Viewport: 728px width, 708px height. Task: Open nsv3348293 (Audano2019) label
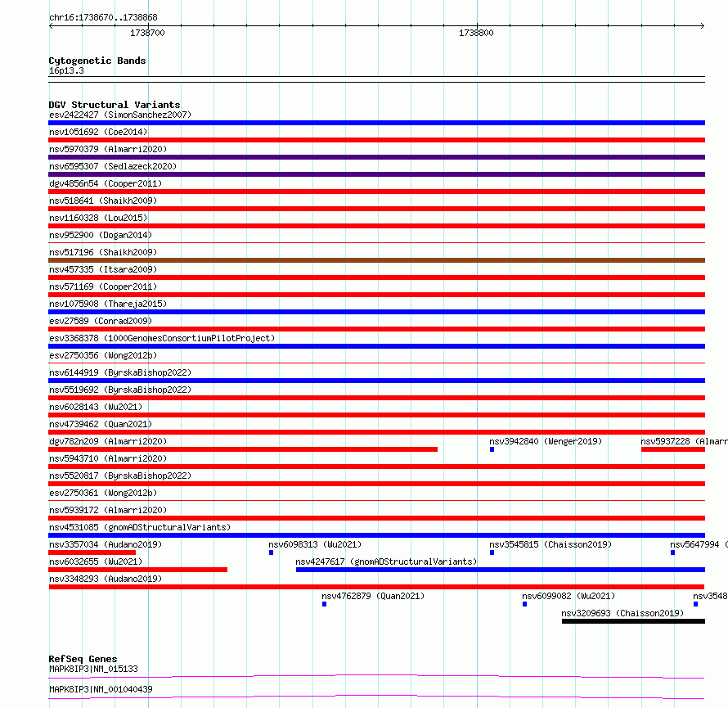tap(106, 579)
